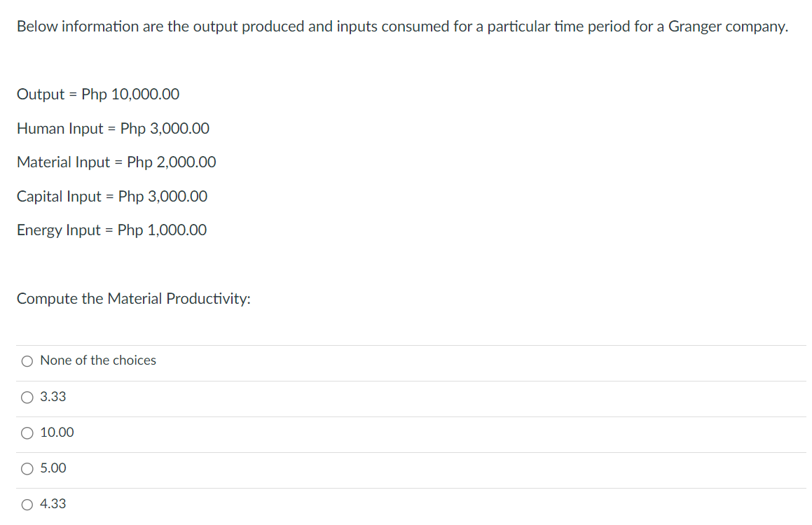
Task: Click the 'Human Input = Php 3,000.00' line
Action: pyautogui.click(x=113, y=129)
